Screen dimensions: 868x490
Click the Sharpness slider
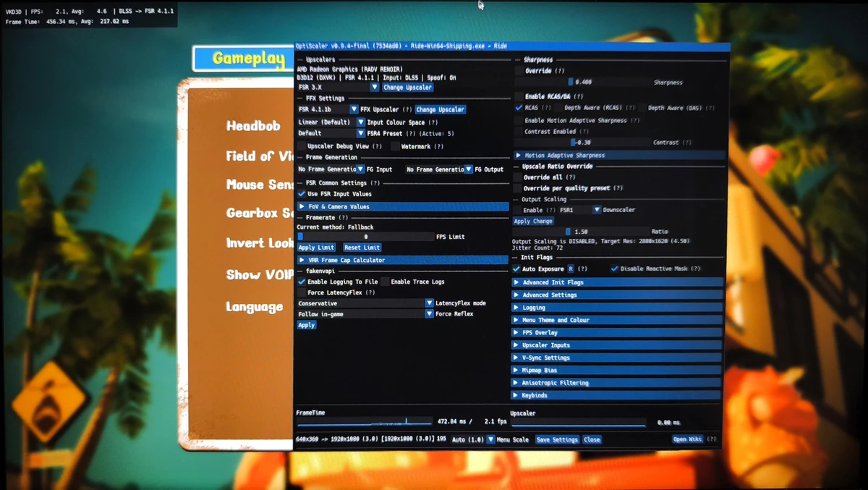click(582, 83)
